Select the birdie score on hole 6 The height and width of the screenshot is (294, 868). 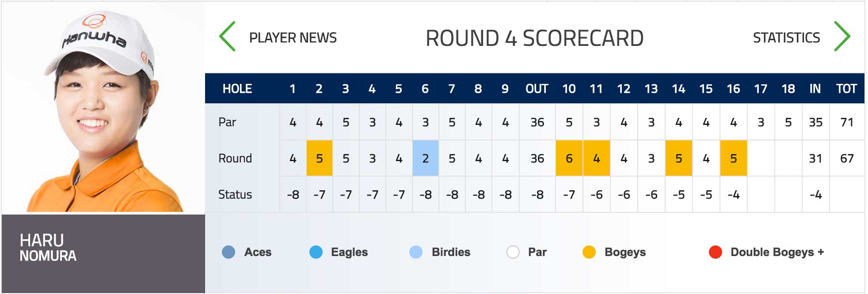click(x=426, y=158)
